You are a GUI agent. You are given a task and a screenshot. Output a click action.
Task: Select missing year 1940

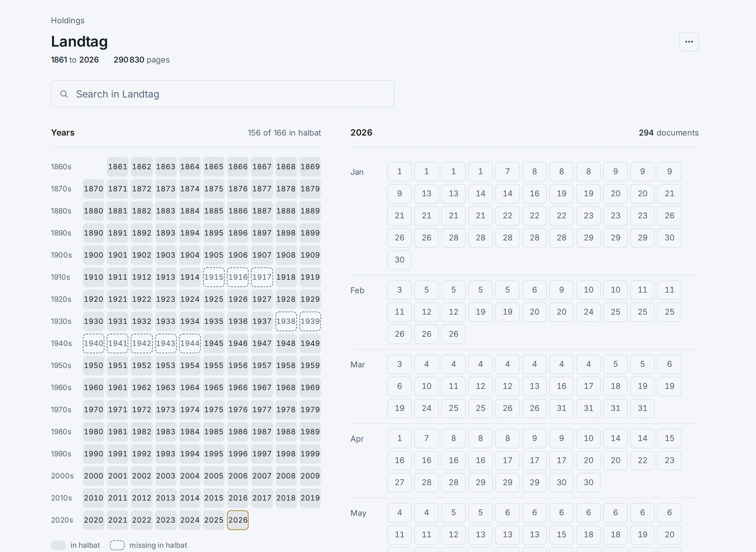pos(94,343)
